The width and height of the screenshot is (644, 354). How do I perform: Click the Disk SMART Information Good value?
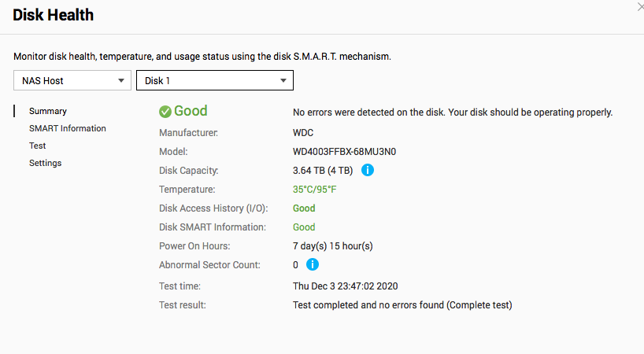[304, 227]
